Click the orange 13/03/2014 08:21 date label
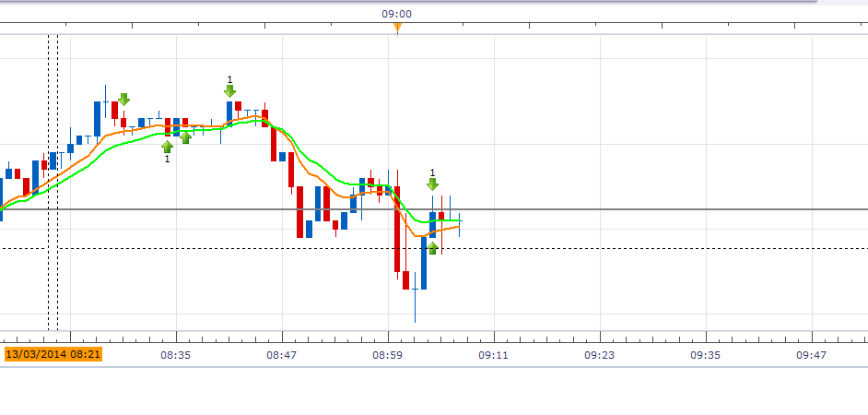The width and height of the screenshot is (868, 415). click(53, 354)
